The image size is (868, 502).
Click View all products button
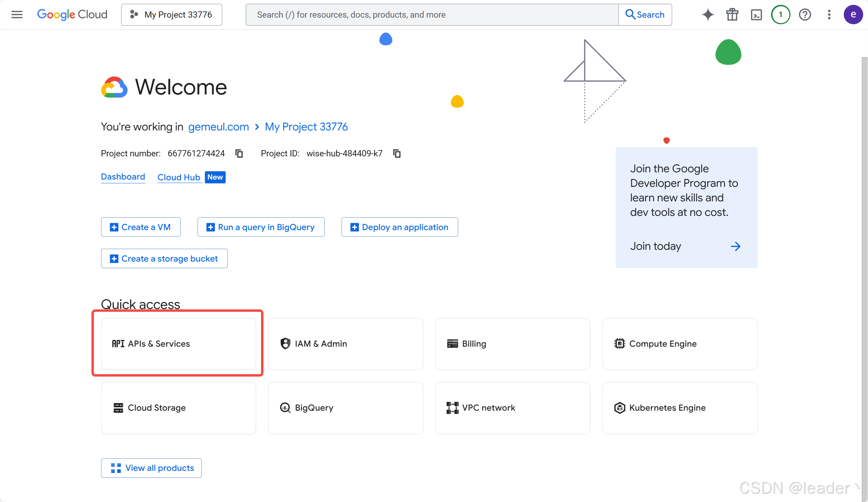click(x=151, y=468)
